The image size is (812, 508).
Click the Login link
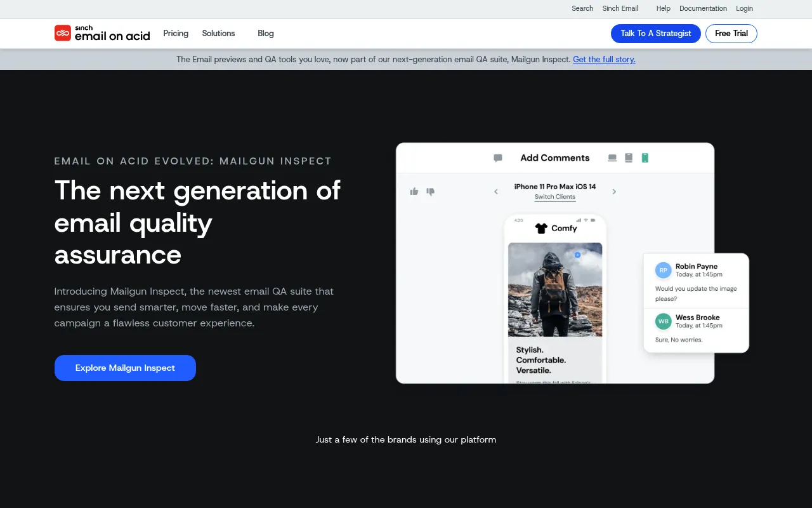pos(745,8)
